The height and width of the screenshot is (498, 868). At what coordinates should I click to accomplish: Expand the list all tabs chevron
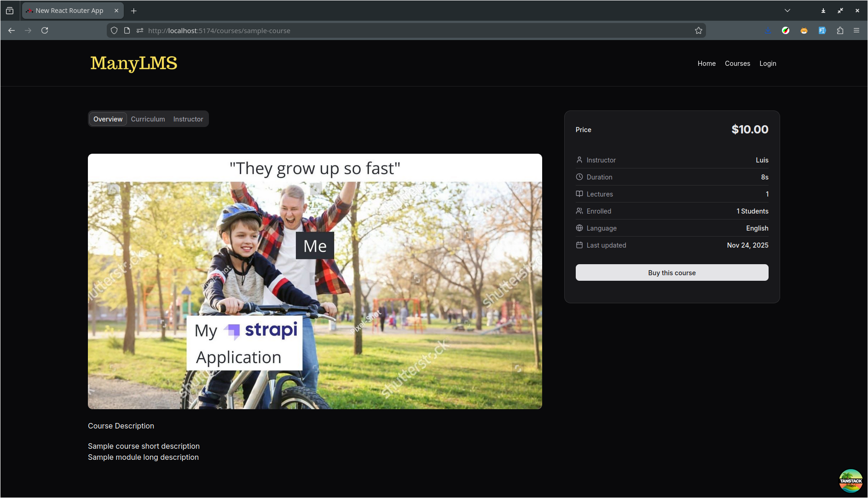(x=787, y=11)
